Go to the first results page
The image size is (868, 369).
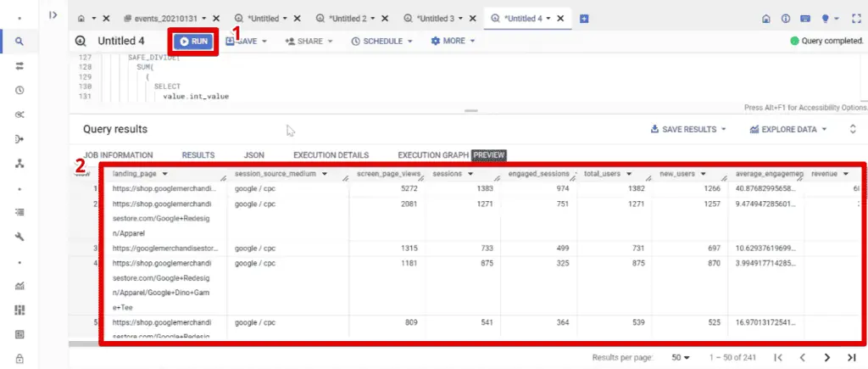coord(778,357)
